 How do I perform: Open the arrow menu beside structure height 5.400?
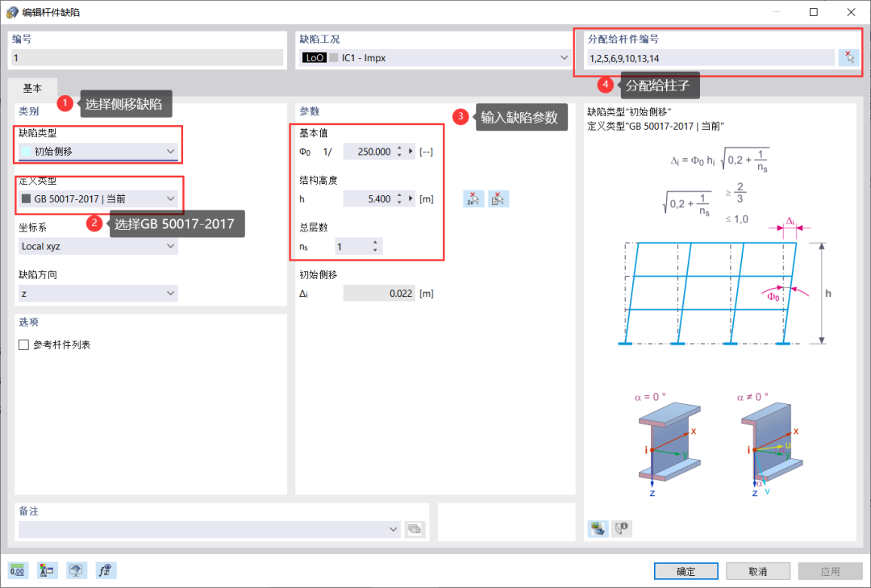click(x=410, y=198)
